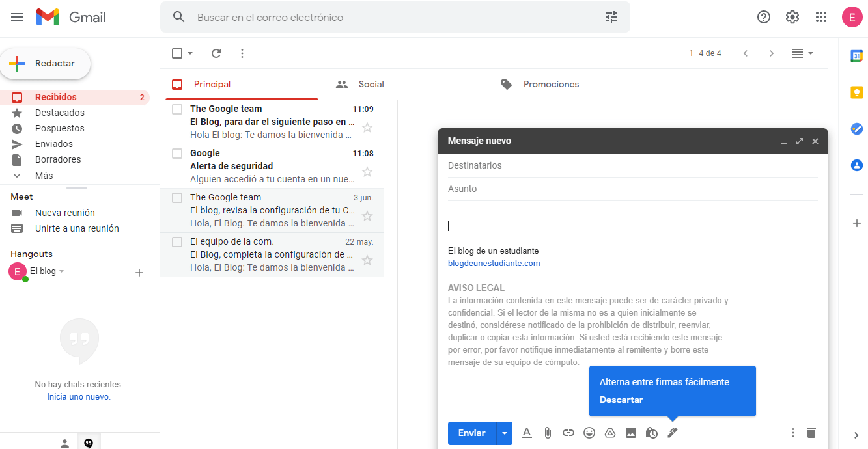
Task: Attach a file using the paperclip icon
Action: pyautogui.click(x=547, y=433)
